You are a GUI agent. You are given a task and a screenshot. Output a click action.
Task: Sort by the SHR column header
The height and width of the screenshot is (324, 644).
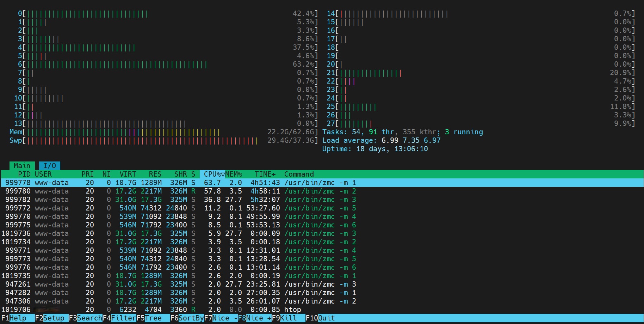(x=180, y=174)
